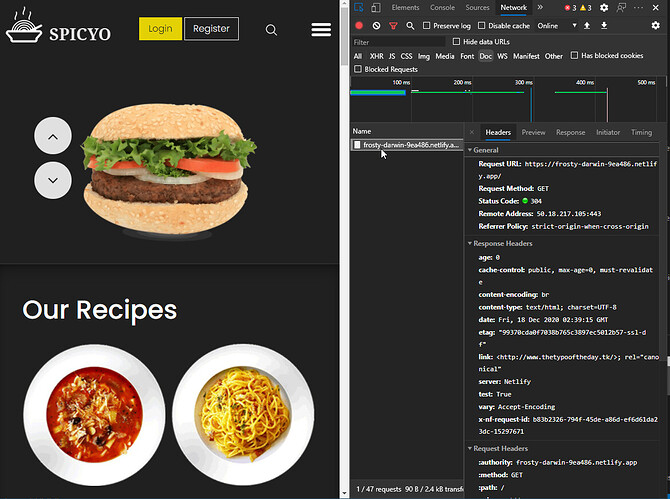
Task: Click the search icon on Spicyo header
Action: (271, 30)
